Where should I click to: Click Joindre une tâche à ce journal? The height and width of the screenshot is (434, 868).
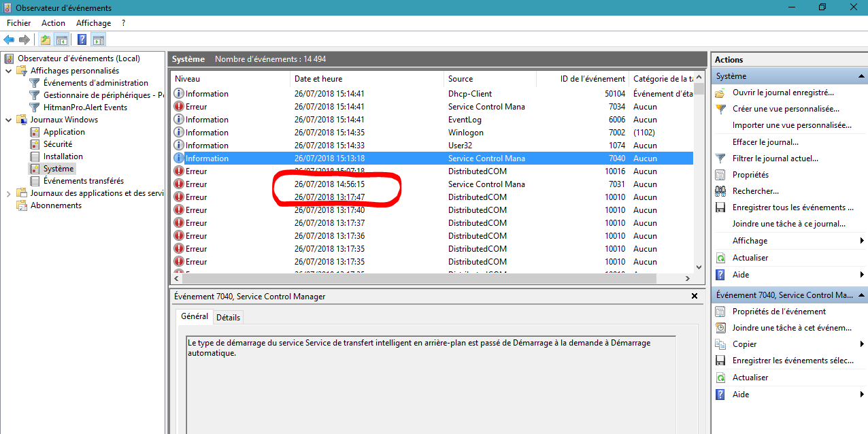pos(788,224)
